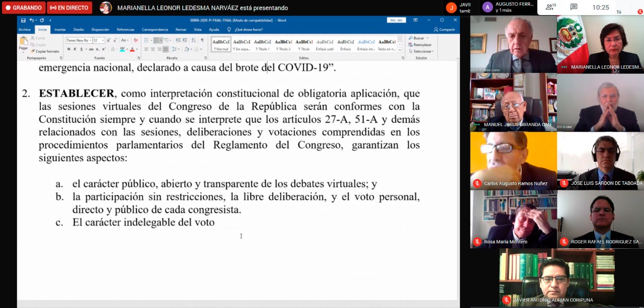Image resolution: width=644 pixels, height=308 pixels.
Task: Open the Seleccionar dropdown
Action: (x=422, y=51)
